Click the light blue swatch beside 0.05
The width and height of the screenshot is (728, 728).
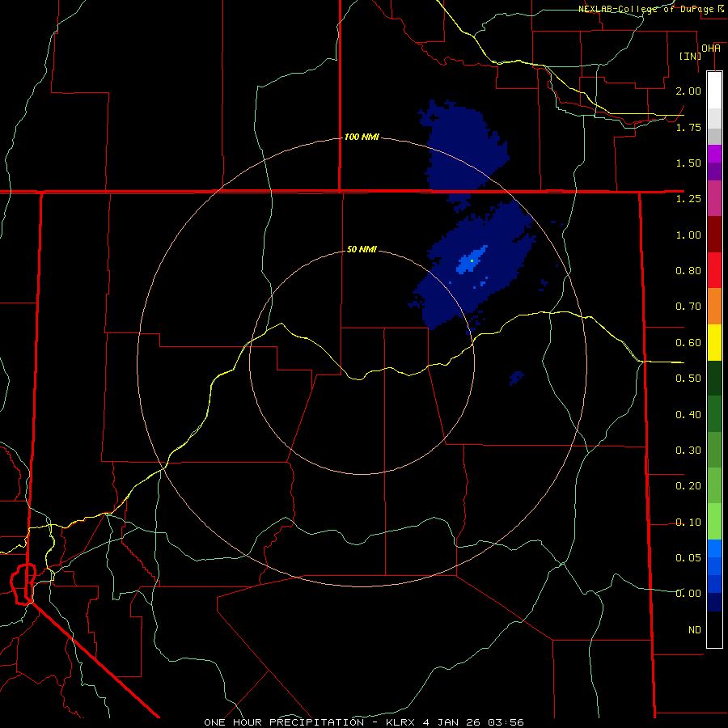pos(714,548)
